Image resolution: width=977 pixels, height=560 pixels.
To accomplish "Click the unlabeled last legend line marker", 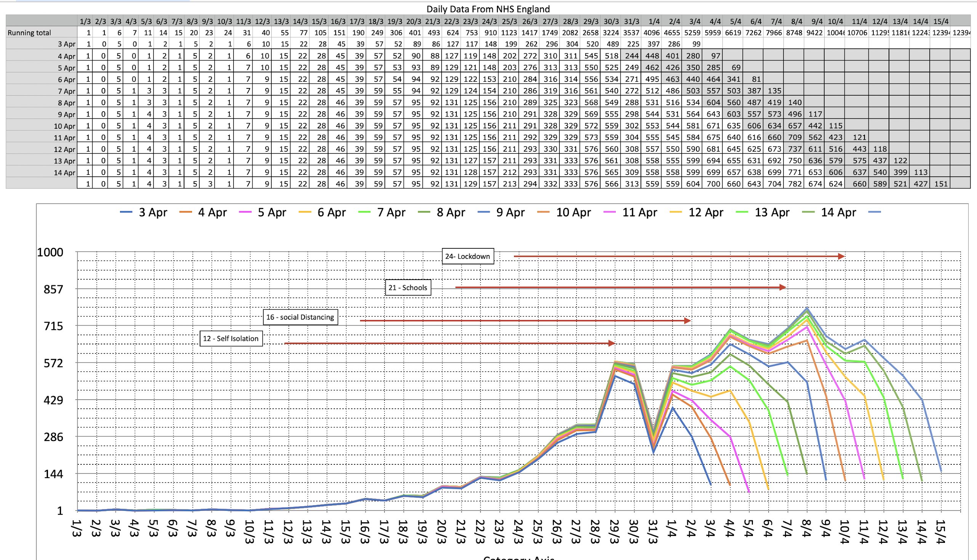I will coord(874,212).
